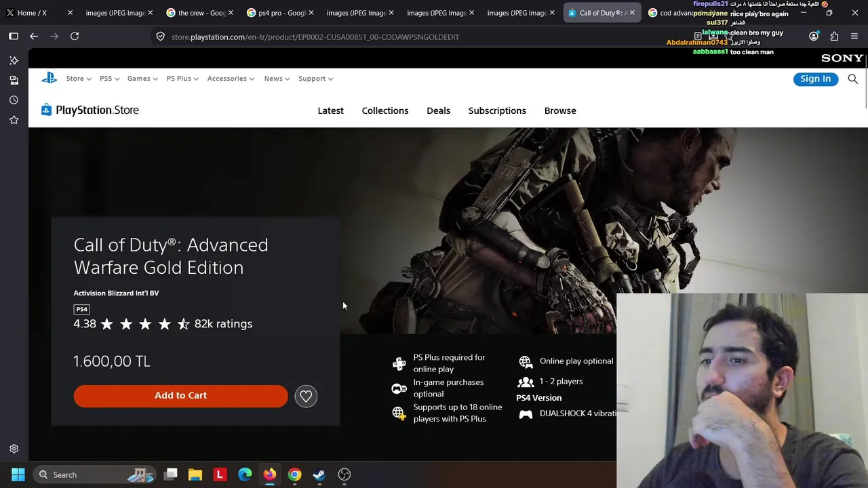Open the Firefox account icon in the toolbar
Screen dimensions: 868x488
814,37
